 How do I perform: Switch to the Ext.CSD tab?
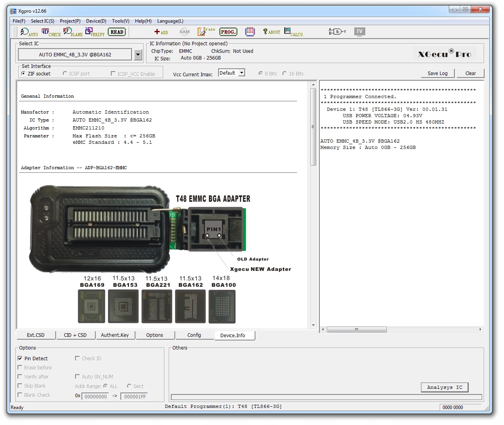[x=36, y=335]
